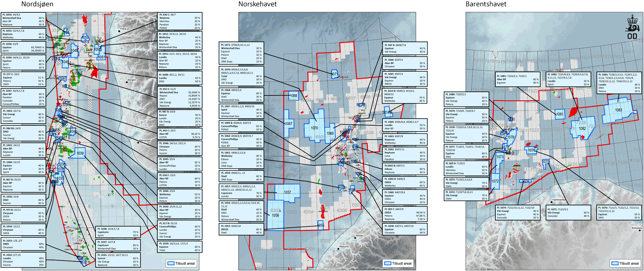Click the PL 1058 Equinor Chrysaor box
The height and width of the screenshot is (271, 644).
405,229
